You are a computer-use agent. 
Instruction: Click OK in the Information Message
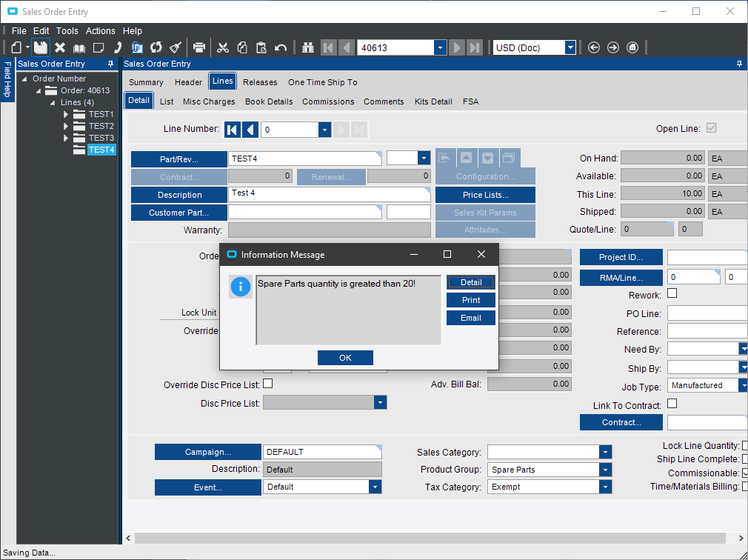pos(345,358)
